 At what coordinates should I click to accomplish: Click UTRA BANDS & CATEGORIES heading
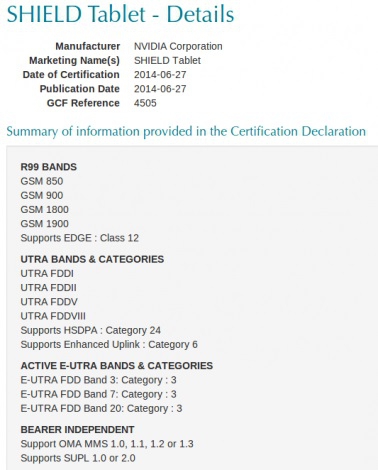pyautogui.click(x=92, y=259)
